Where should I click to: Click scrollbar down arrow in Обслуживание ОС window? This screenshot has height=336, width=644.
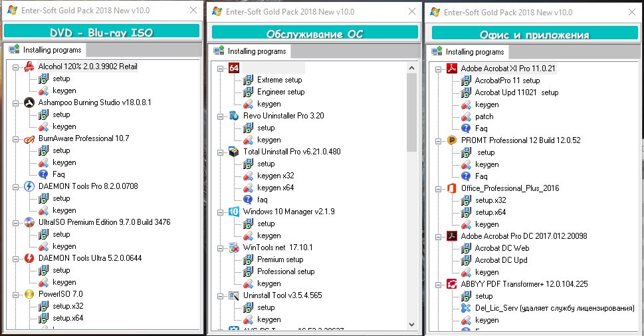pos(411,323)
